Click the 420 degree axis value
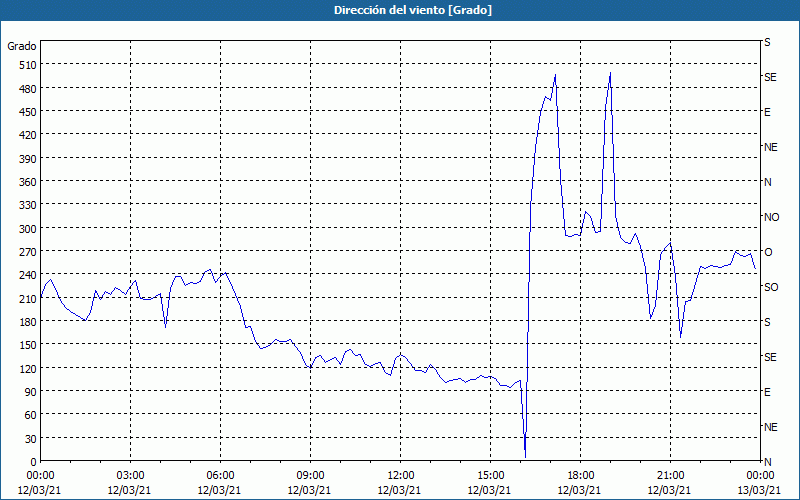Image resolution: width=800 pixels, height=500 pixels. [28, 135]
